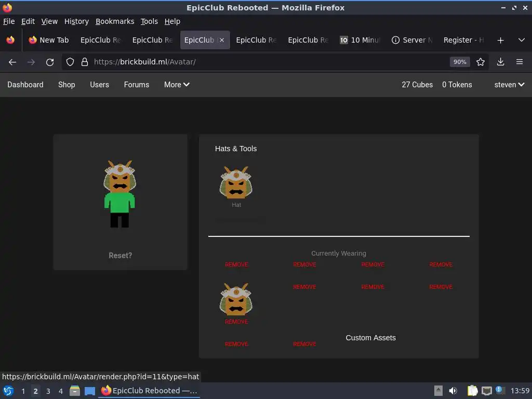Screen dimensions: 532x399
Task: Open the Tools menu
Action: [x=149, y=21]
